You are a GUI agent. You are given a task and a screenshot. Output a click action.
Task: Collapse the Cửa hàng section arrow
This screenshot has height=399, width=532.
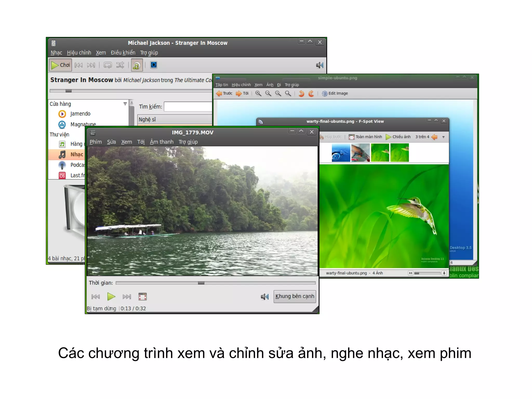[x=125, y=104]
